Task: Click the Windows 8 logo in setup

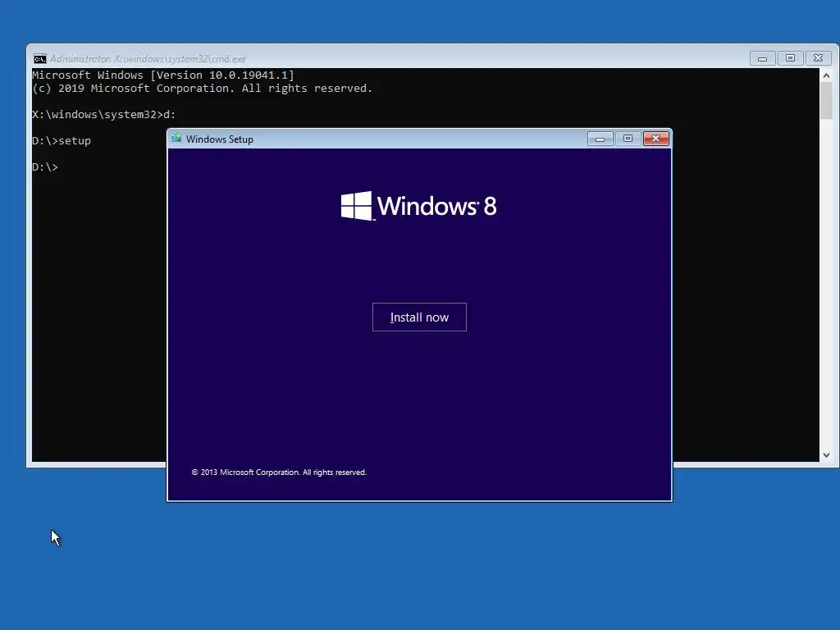Action: [419, 206]
